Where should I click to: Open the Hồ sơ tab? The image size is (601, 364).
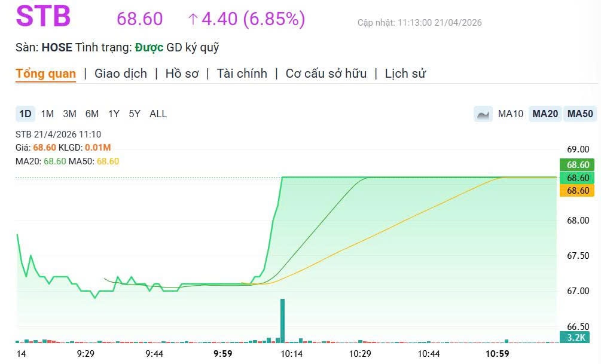[x=182, y=74]
